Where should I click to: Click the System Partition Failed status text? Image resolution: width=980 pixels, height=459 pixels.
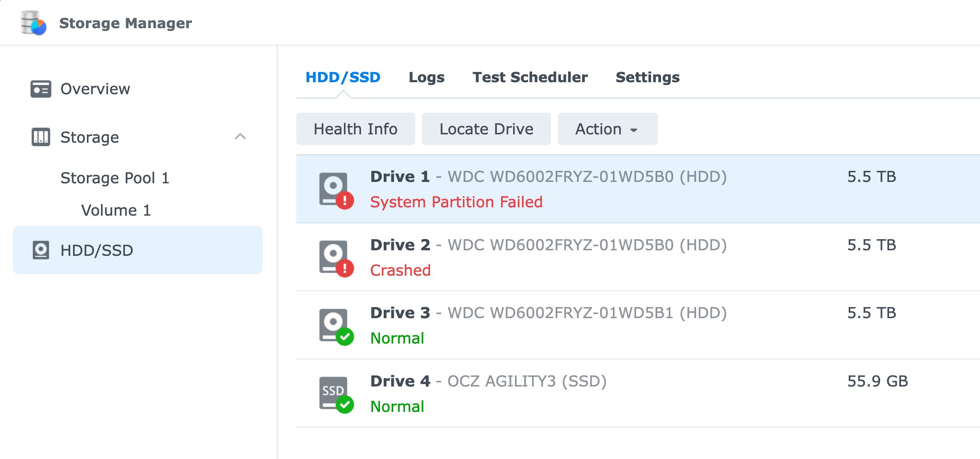tap(456, 202)
